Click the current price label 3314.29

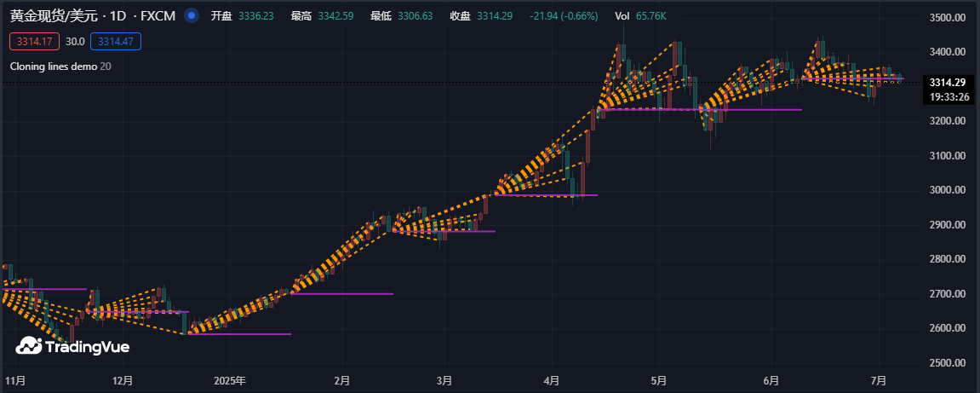(x=947, y=83)
